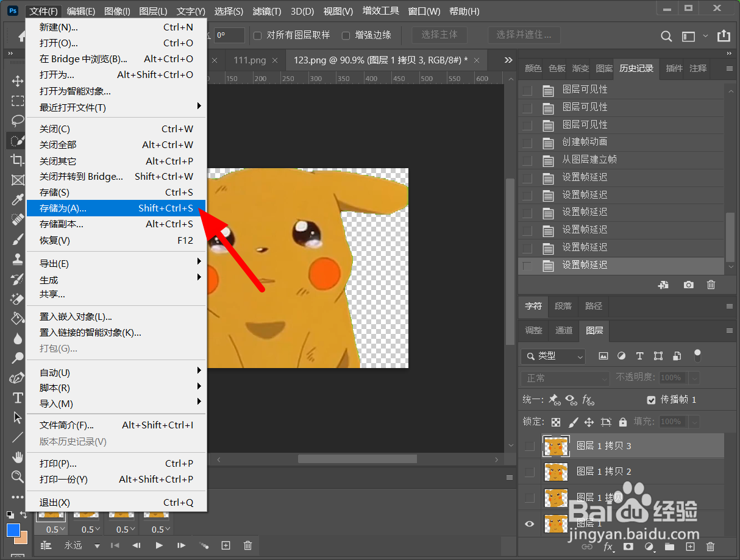The image size is (740, 560).
Task: Open 类型 layer filter dropdown
Action: pyautogui.click(x=553, y=356)
